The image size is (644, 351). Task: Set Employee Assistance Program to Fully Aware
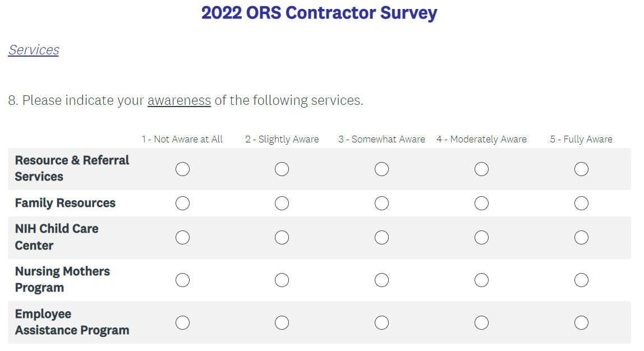tap(581, 322)
